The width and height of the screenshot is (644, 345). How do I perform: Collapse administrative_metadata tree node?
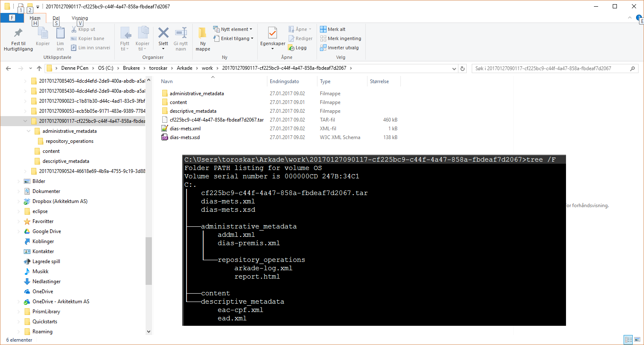[x=28, y=131]
